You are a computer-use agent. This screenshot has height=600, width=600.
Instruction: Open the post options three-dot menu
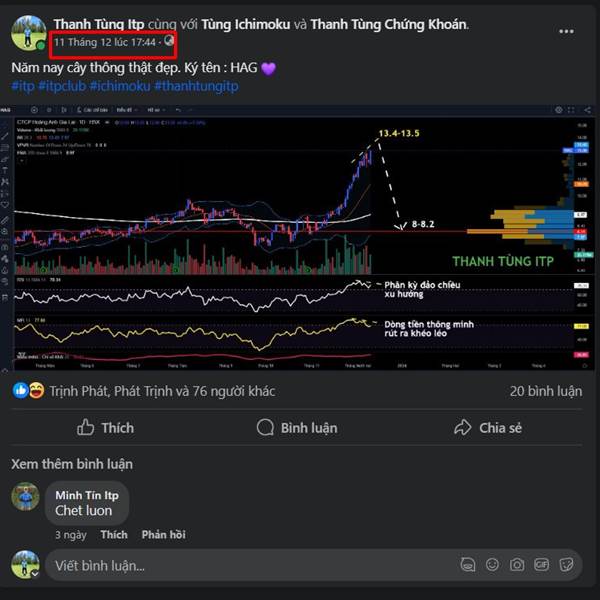click(x=566, y=31)
